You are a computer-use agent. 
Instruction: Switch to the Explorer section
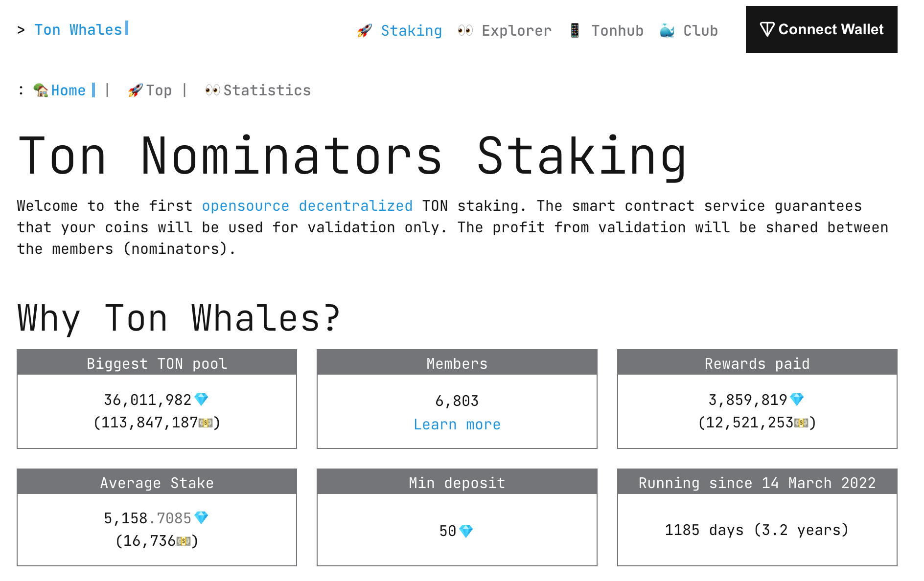(516, 30)
